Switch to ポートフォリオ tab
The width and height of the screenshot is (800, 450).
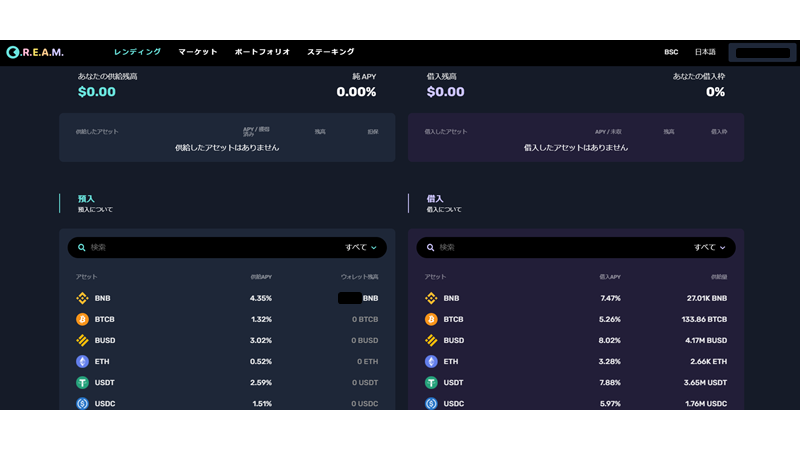coord(262,52)
